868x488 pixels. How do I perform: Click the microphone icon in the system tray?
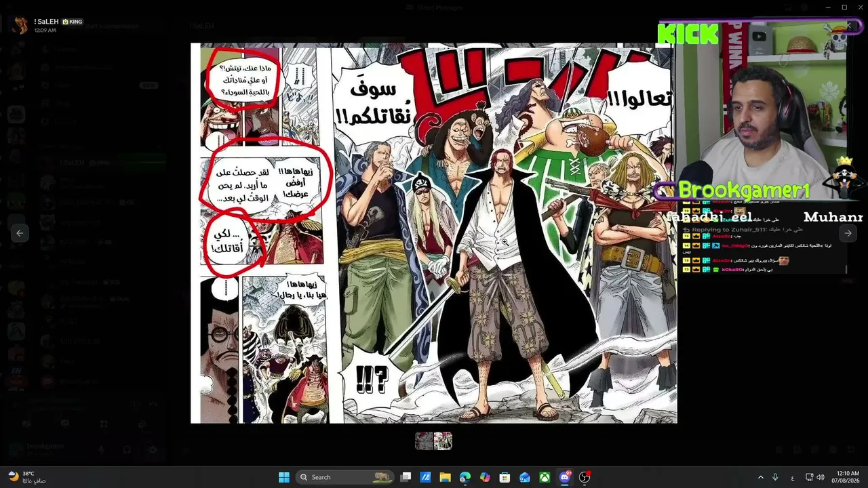pyautogui.click(x=775, y=477)
